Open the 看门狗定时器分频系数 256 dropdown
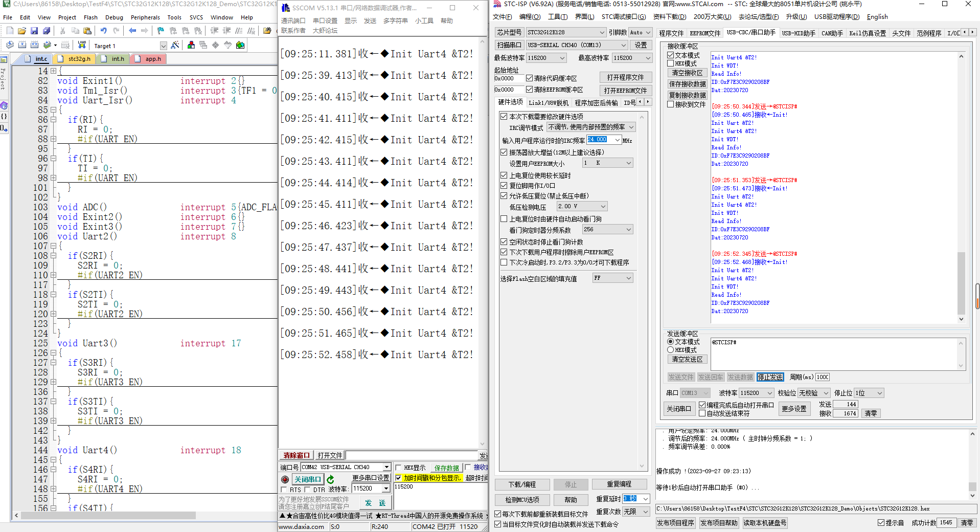 [629, 229]
